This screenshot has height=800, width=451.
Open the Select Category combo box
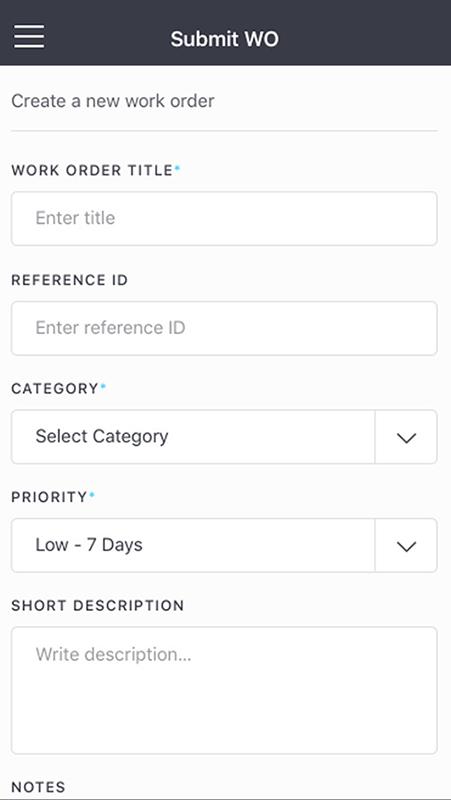tap(224, 437)
